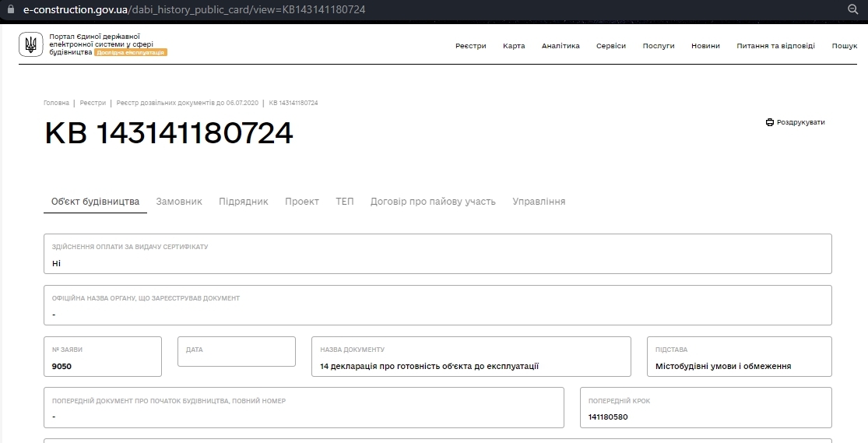
Task: Click Попередній крок value 141180580
Action: point(608,417)
